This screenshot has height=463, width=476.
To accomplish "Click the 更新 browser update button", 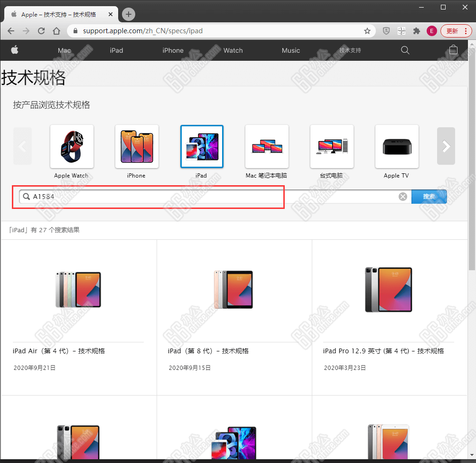I will (x=452, y=31).
